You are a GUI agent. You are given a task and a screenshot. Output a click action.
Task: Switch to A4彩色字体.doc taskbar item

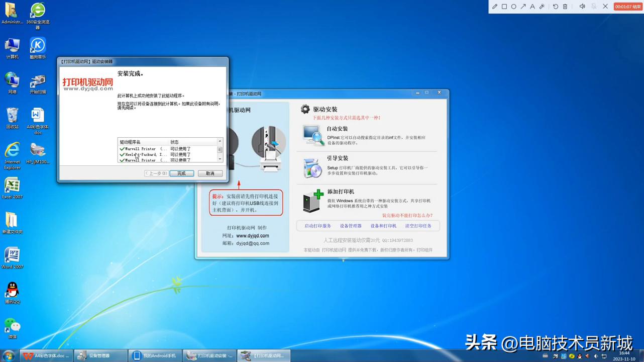point(46,355)
